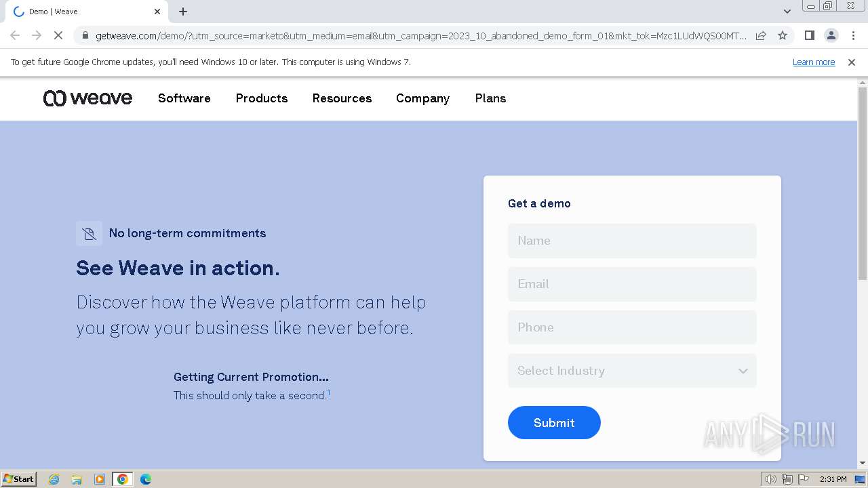This screenshot has width=868, height=488.
Task: Click the Name input field
Action: [632, 241]
